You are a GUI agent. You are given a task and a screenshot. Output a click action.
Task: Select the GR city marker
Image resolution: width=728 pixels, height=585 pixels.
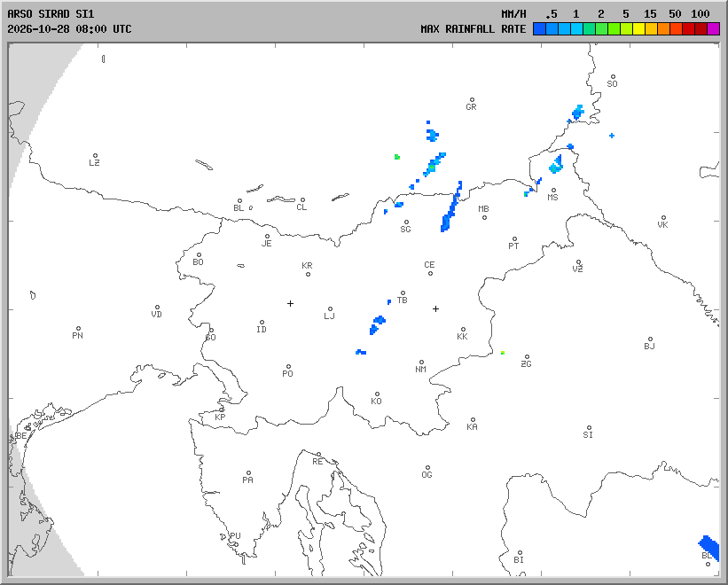(472, 100)
